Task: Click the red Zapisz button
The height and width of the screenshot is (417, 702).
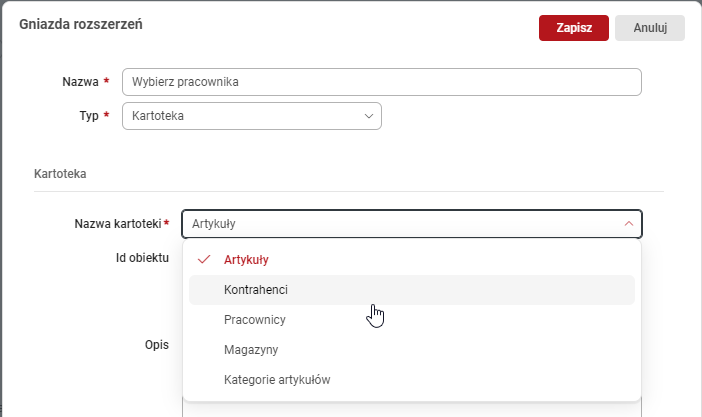Action: click(x=573, y=28)
